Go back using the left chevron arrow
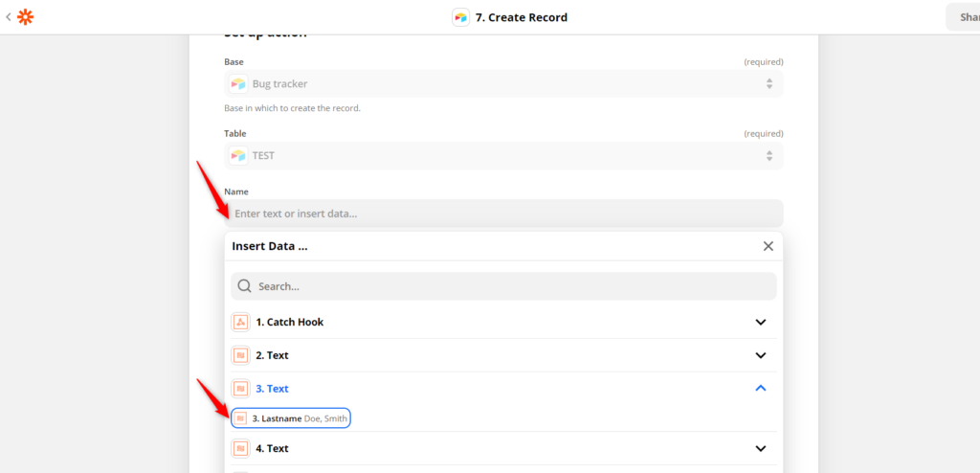This screenshot has height=473, width=980. 8,17
